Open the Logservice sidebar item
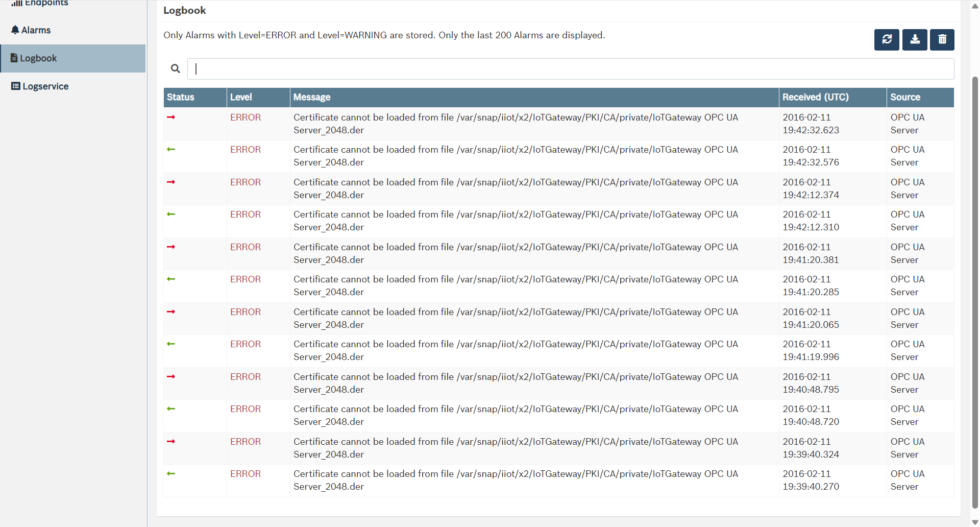Image resolution: width=980 pixels, height=527 pixels. point(45,86)
